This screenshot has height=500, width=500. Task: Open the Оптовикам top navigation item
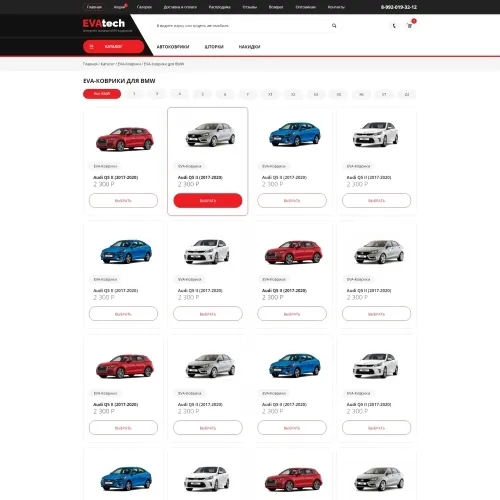point(306,7)
